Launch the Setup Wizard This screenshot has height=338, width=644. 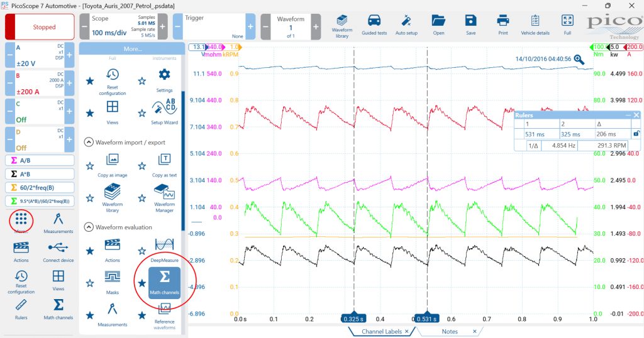[x=164, y=112]
